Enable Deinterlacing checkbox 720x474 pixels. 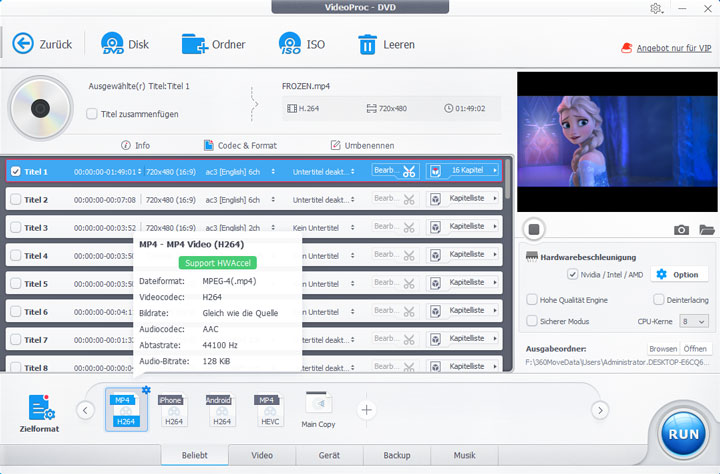tap(658, 299)
